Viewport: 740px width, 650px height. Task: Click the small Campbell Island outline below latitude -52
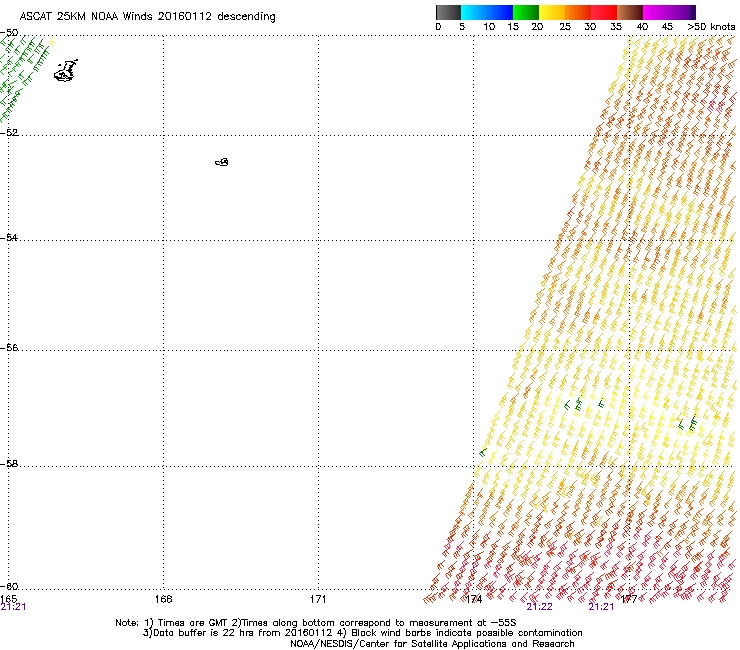click(x=222, y=162)
